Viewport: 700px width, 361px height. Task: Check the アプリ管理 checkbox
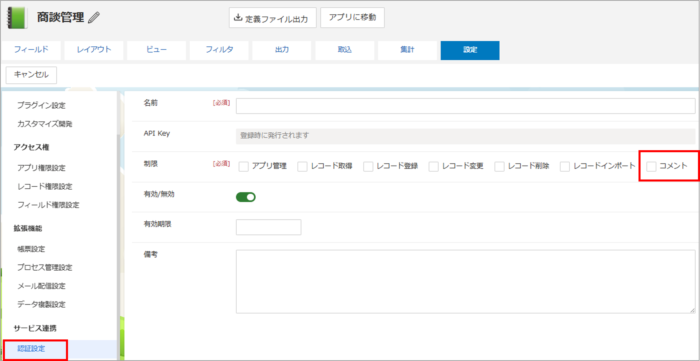pyautogui.click(x=243, y=166)
